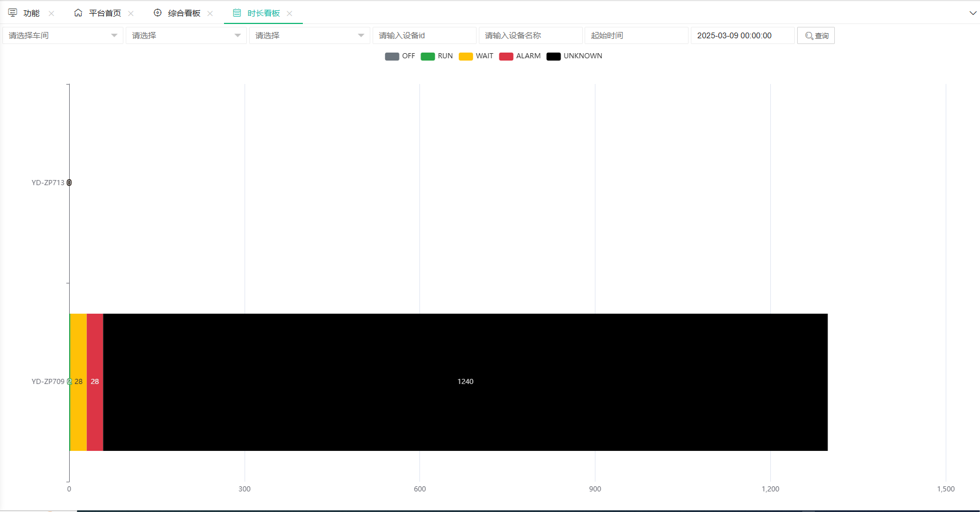This screenshot has height=512, width=980.
Task: Switch to the 平台首页 tab
Action: click(x=105, y=13)
